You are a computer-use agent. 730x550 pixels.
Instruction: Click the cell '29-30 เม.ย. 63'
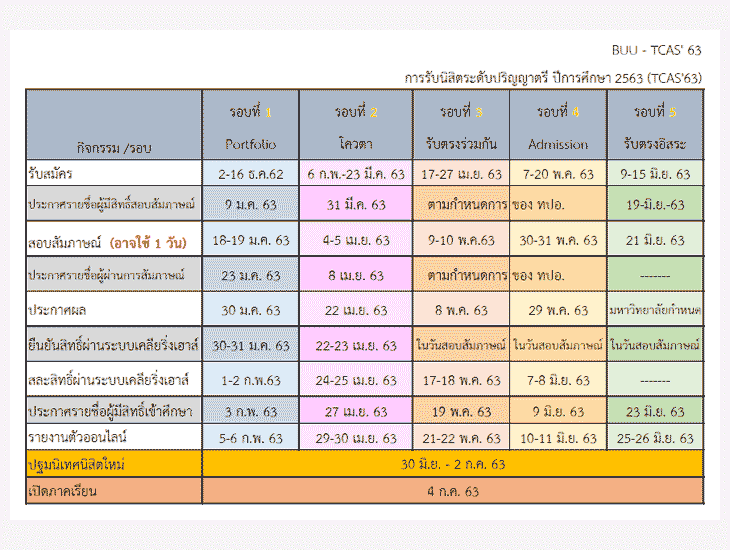click(356, 437)
